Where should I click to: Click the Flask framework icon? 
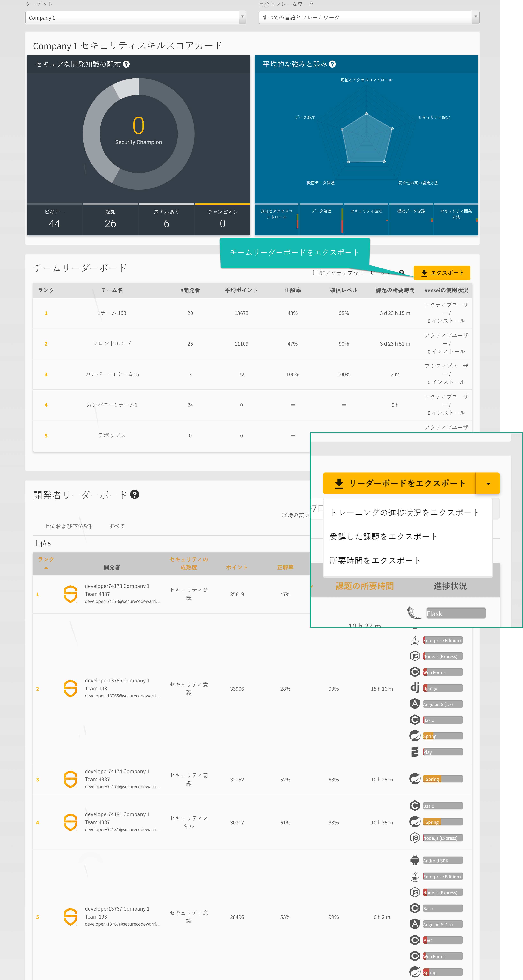tap(414, 613)
